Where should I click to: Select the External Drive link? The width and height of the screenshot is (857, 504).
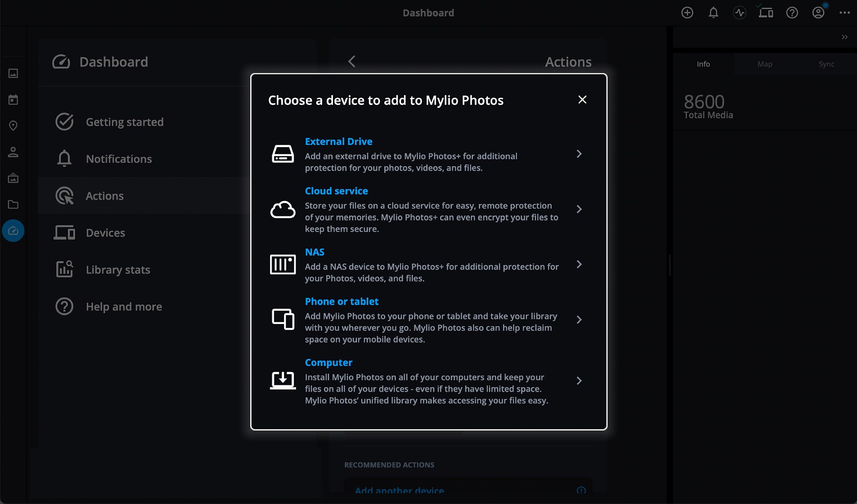point(339,141)
